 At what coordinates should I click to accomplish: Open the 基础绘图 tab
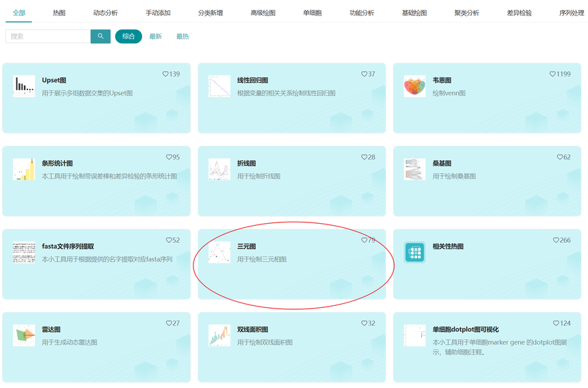(x=414, y=13)
